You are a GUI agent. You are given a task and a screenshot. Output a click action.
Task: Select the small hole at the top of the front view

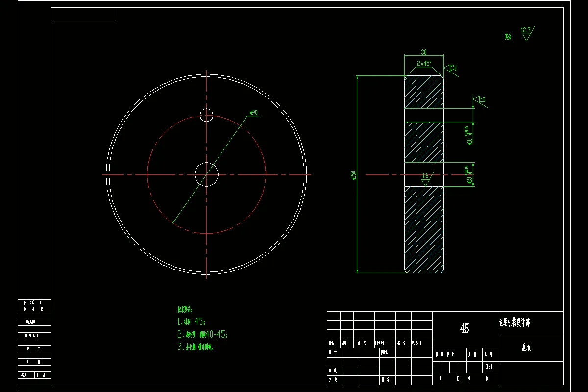coord(207,115)
